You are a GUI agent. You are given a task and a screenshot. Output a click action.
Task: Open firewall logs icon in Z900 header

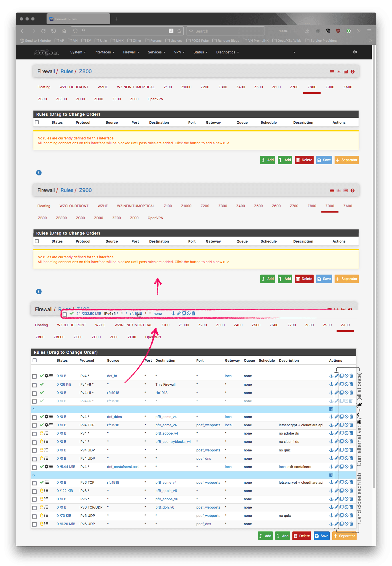tap(346, 191)
